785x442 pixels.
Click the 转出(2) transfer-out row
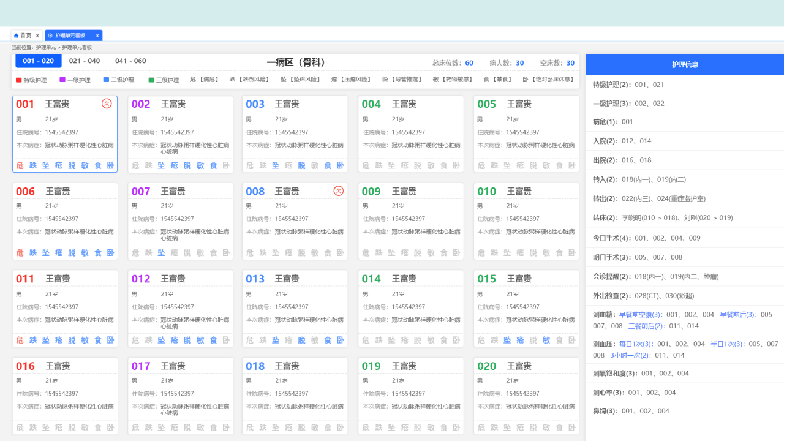[x=685, y=199]
